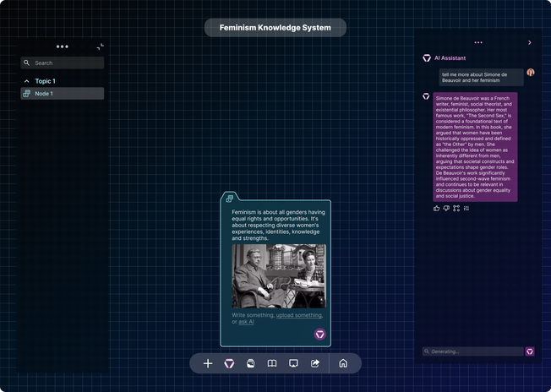Click AI Assistant heading text

click(x=450, y=58)
